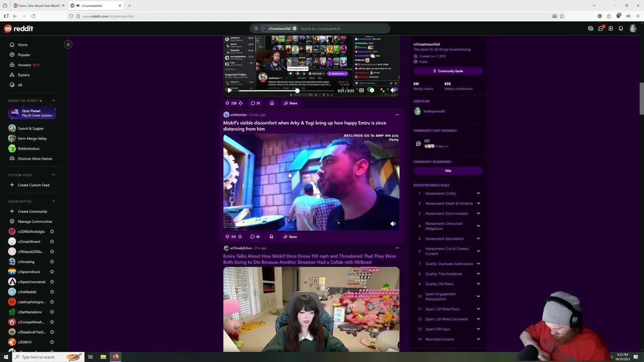The image size is (644, 362).
Task: Open overflow menu on CloudyEchos' post
Action: click(397, 248)
